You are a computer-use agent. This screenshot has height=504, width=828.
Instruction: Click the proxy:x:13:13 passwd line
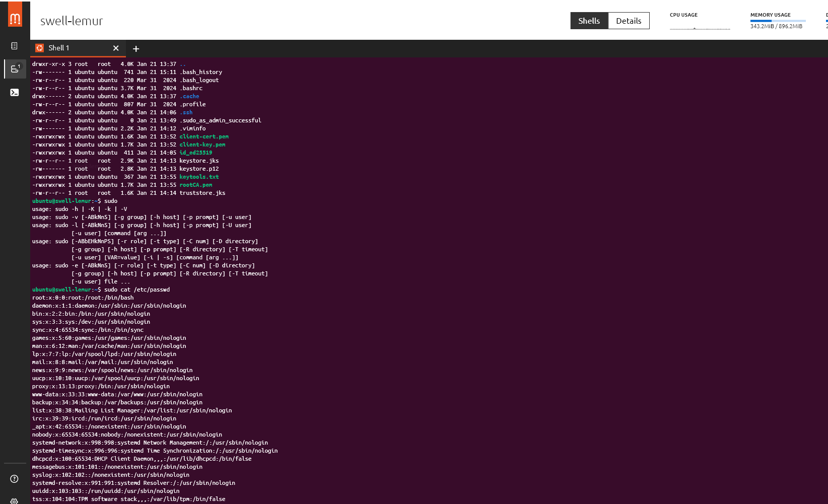101,386
